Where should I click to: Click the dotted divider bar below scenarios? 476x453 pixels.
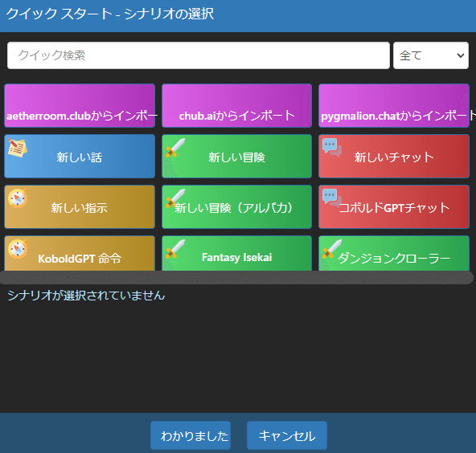(236, 277)
